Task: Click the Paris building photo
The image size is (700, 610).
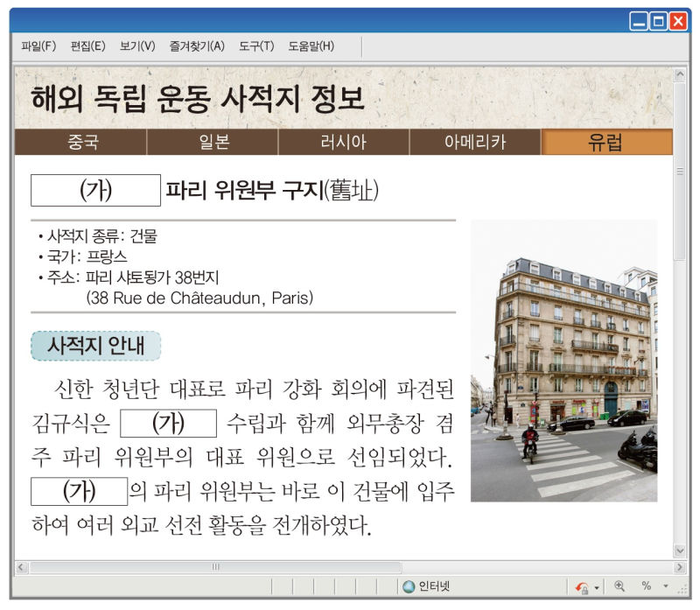Action: (x=563, y=361)
